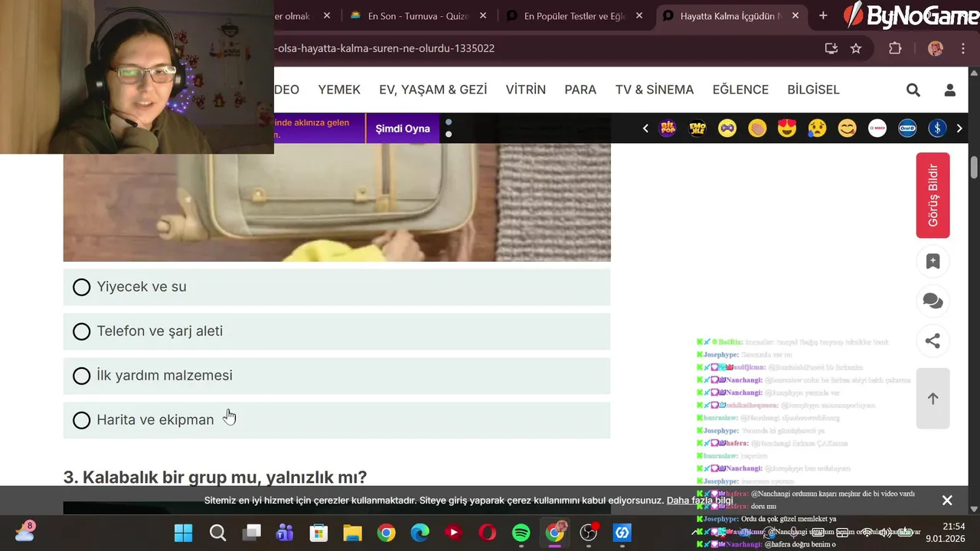This screenshot has width=980, height=551.
Task: Click the suitcase question image
Action: click(x=337, y=203)
